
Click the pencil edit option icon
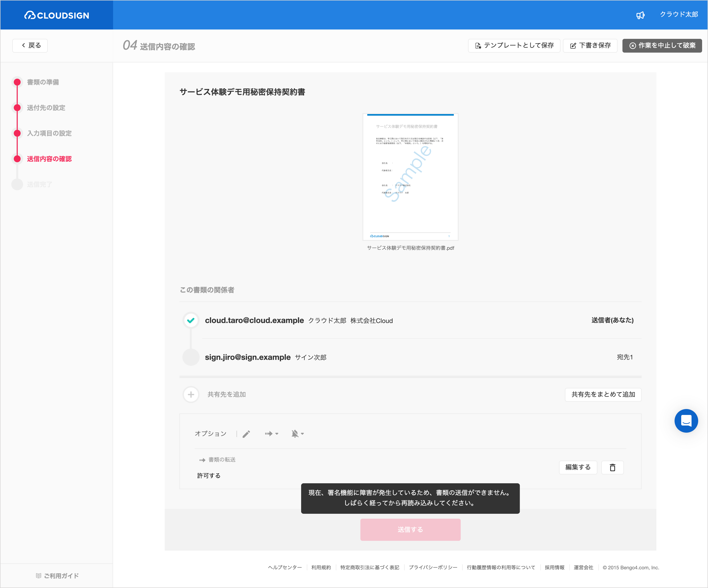pos(247,434)
